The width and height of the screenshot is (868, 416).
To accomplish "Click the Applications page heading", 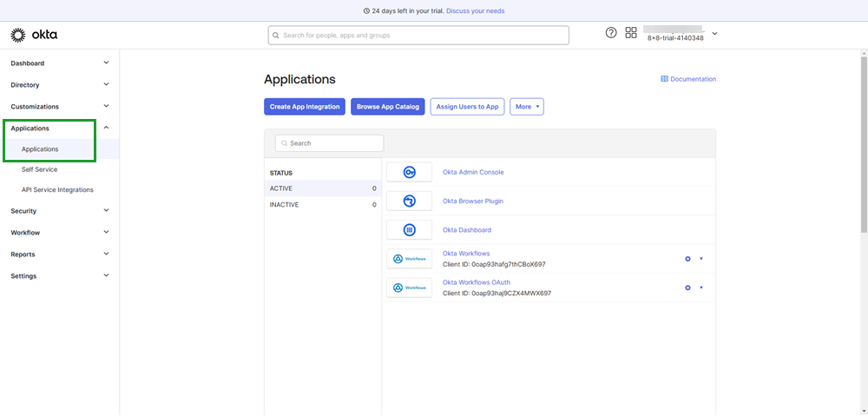I will (299, 79).
